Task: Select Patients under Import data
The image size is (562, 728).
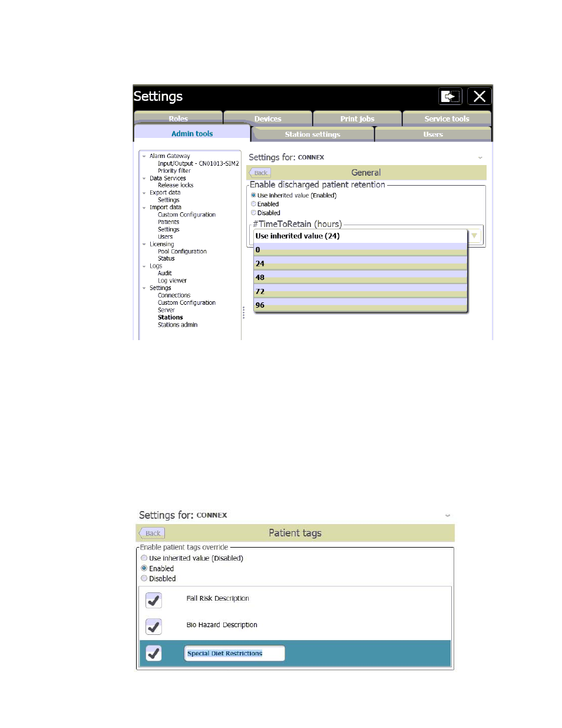Action: coord(168,222)
